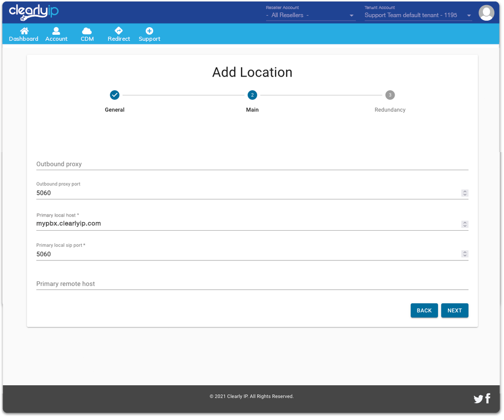
Task: Click into the Primary remote host field
Action: click(x=252, y=284)
